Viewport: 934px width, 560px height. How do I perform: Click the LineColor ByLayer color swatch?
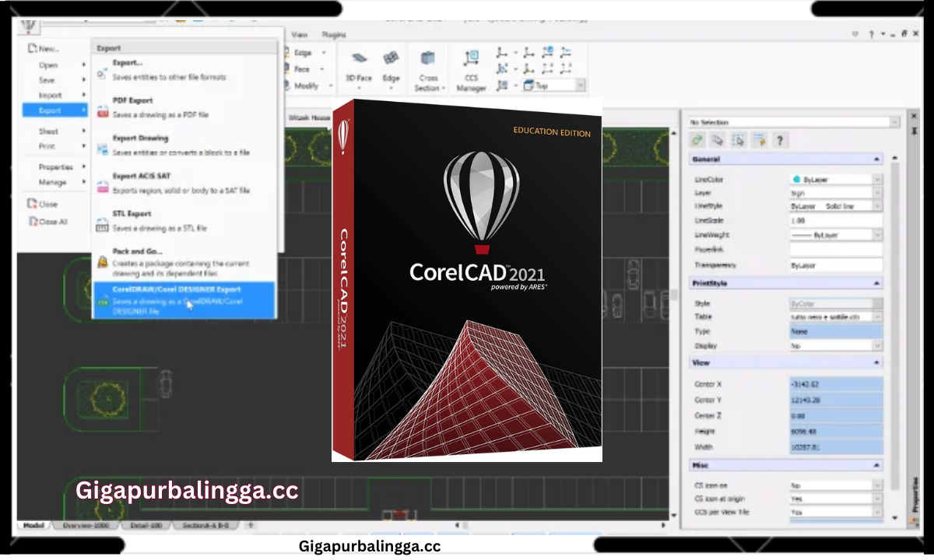797,179
